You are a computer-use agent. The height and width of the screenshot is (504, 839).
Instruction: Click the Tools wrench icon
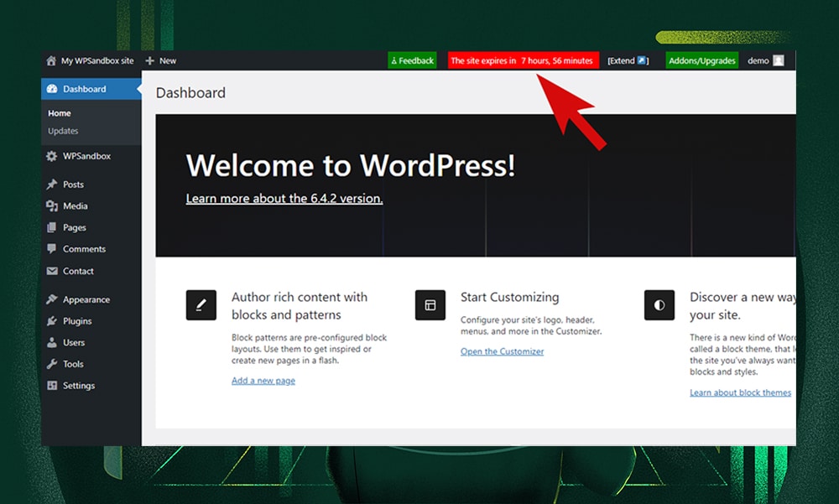pyautogui.click(x=53, y=364)
